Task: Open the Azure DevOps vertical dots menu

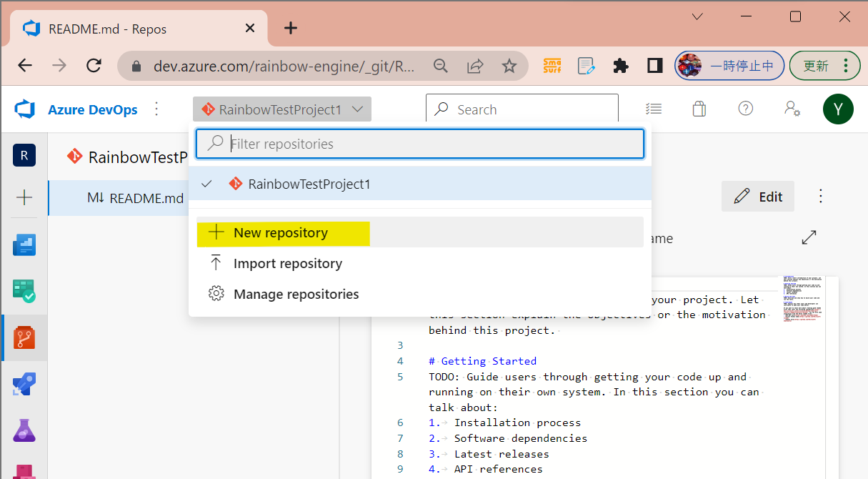Action: coord(157,109)
